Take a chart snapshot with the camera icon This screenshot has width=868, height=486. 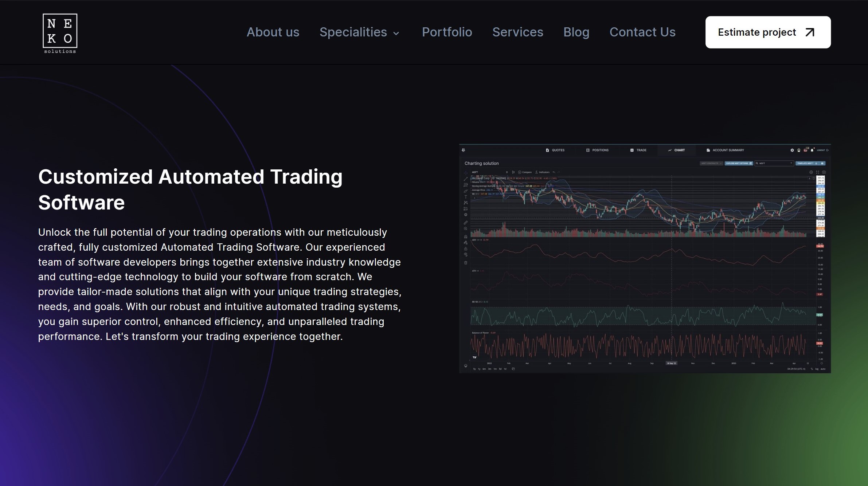pos(824,172)
